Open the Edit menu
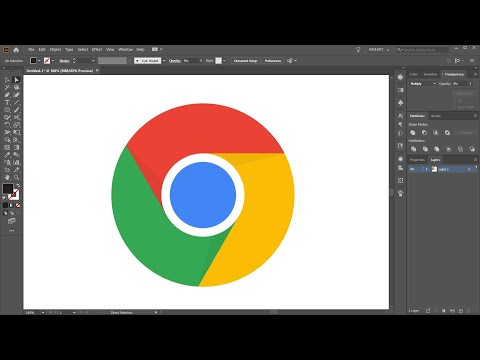 tap(42, 49)
